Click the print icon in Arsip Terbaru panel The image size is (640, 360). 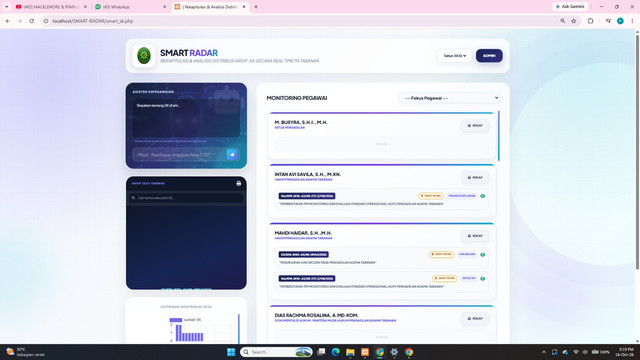tap(239, 184)
